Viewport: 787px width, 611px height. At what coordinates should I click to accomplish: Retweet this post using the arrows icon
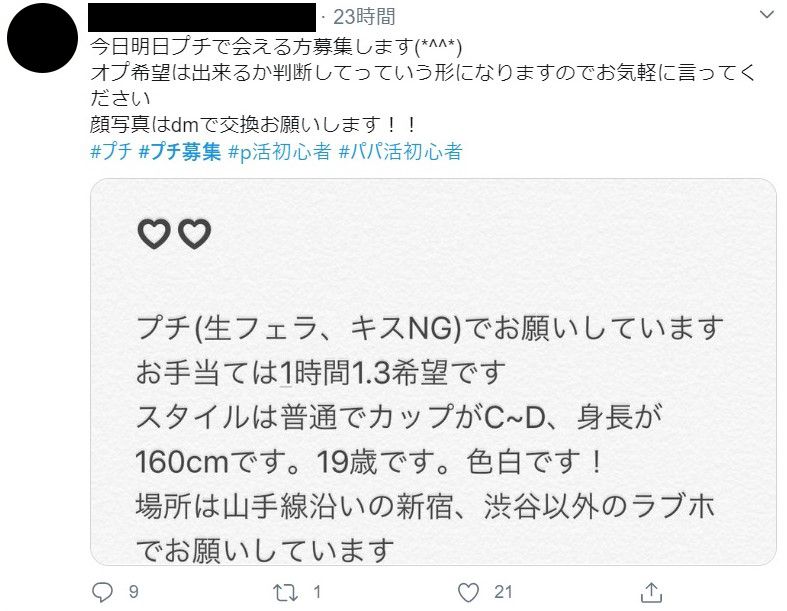[285, 593]
